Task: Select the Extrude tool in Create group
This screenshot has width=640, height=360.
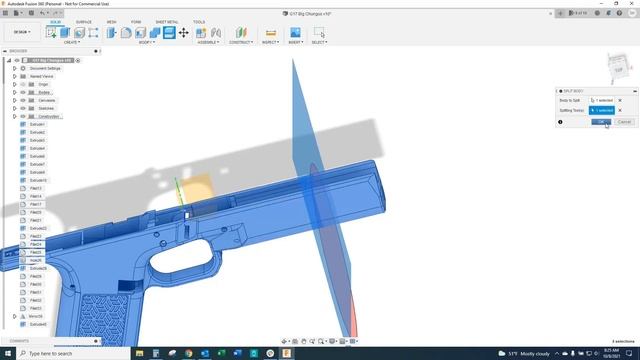Action: point(65,32)
